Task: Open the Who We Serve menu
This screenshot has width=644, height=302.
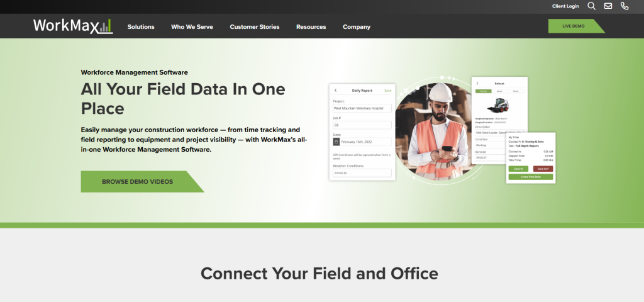Action: tap(192, 26)
